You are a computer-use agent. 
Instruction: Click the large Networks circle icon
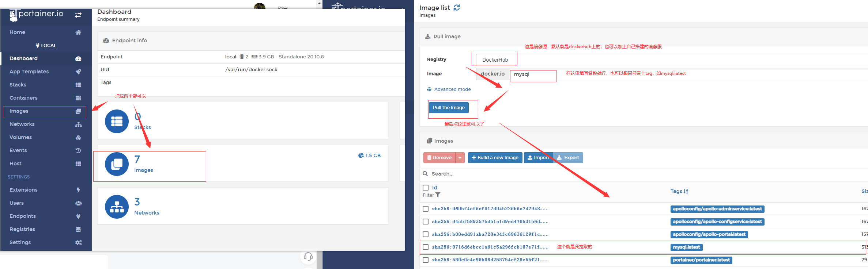(x=117, y=207)
